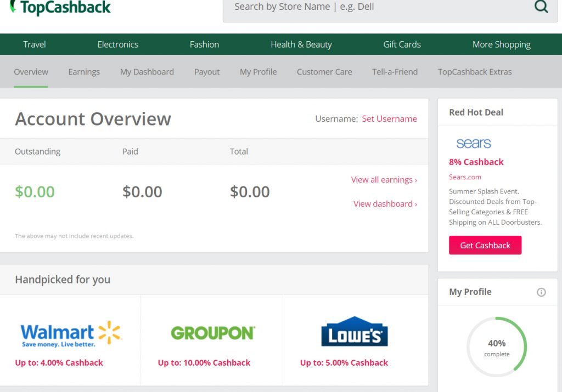
Task: Click the Sears logo
Action: click(474, 144)
